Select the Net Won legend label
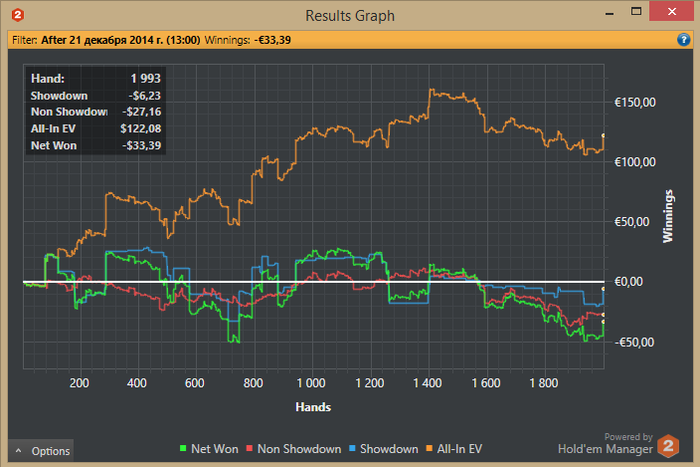The image size is (700, 467). coord(215,449)
